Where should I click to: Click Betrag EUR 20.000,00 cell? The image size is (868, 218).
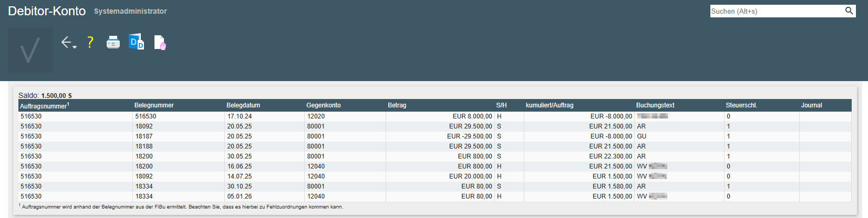coord(471,176)
